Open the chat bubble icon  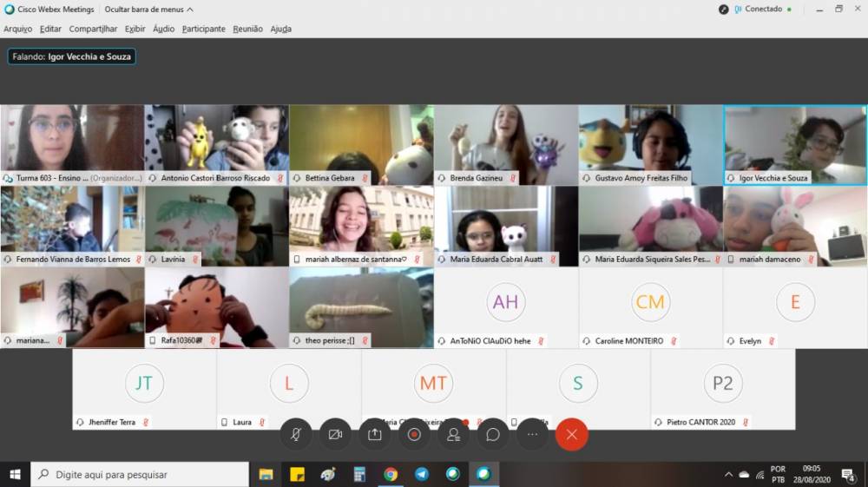click(492, 435)
